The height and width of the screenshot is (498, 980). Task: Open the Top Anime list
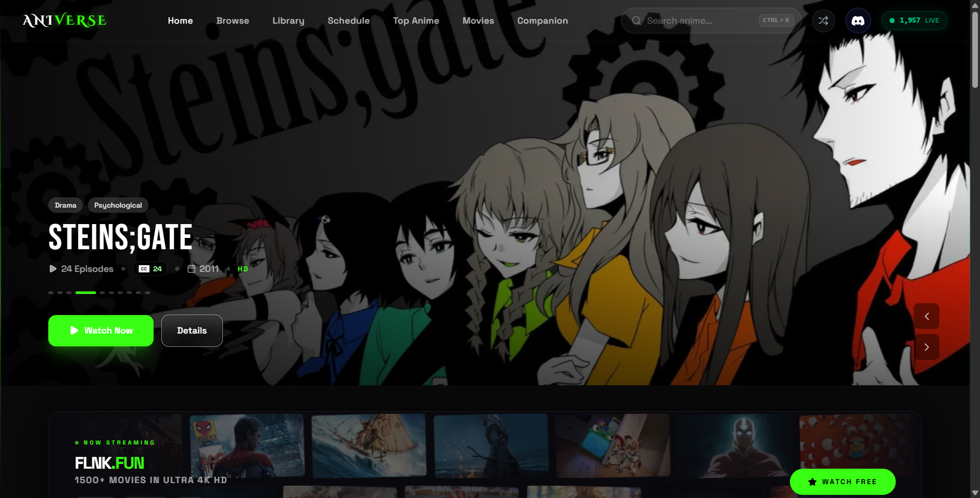pyautogui.click(x=416, y=21)
